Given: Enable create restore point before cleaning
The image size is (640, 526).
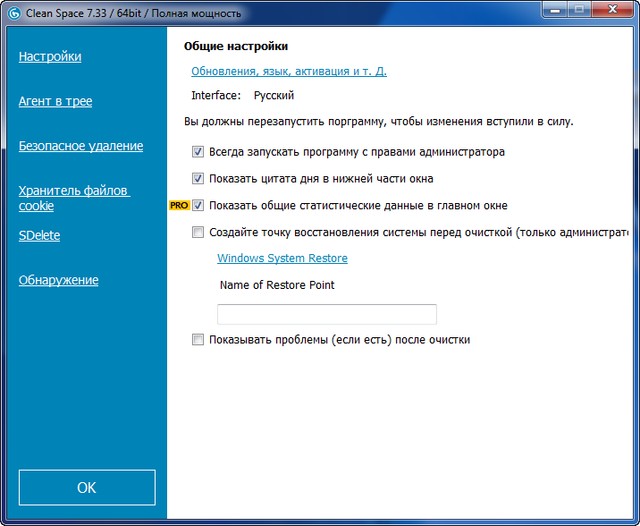Looking at the screenshot, I should (198, 233).
